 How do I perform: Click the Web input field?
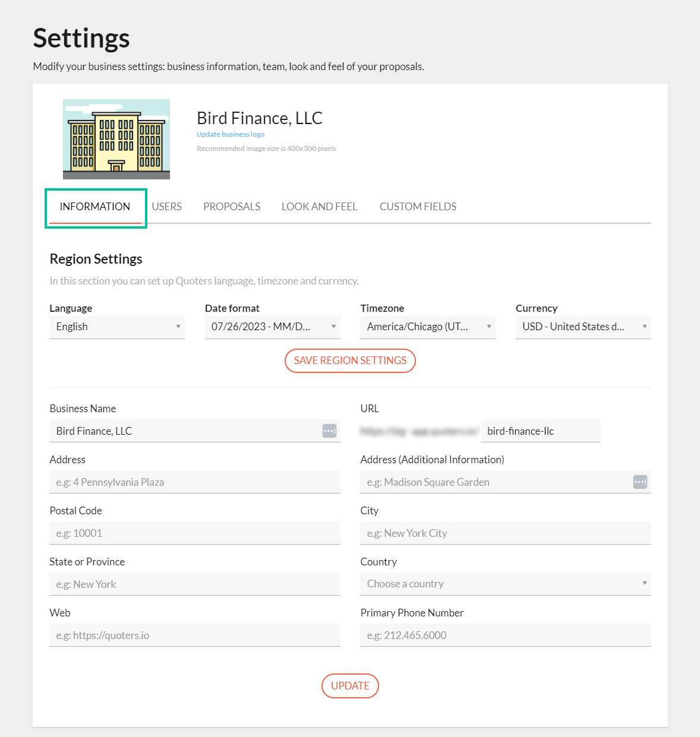click(x=195, y=635)
